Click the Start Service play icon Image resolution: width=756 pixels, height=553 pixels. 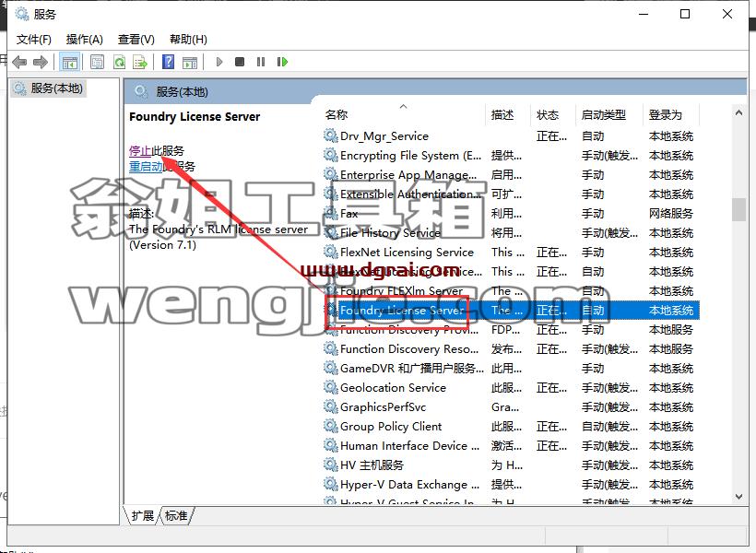[x=219, y=62]
